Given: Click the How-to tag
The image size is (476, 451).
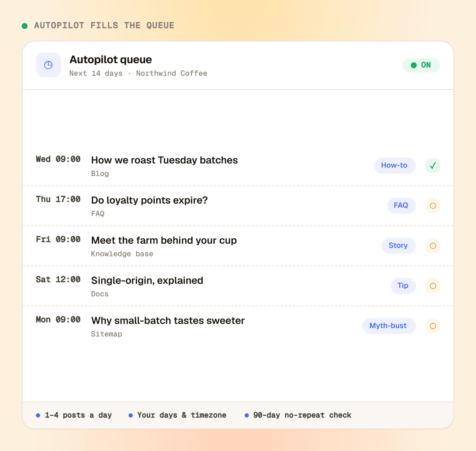Looking at the screenshot, I should pyautogui.click(x=395, y=165).
